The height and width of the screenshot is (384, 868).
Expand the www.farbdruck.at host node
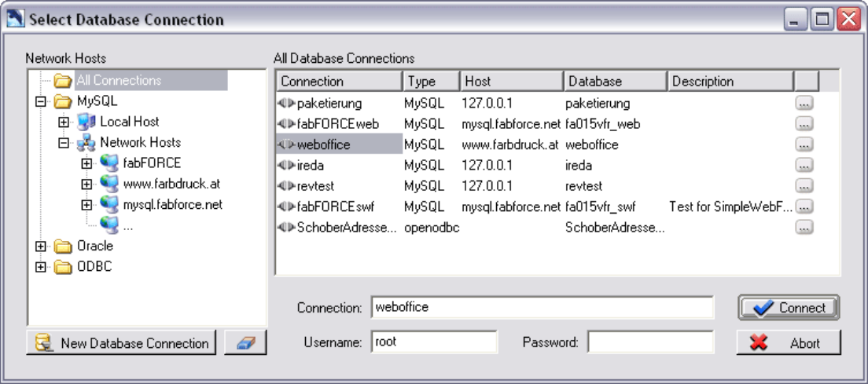pyautogui.click(x=86, y=184)
